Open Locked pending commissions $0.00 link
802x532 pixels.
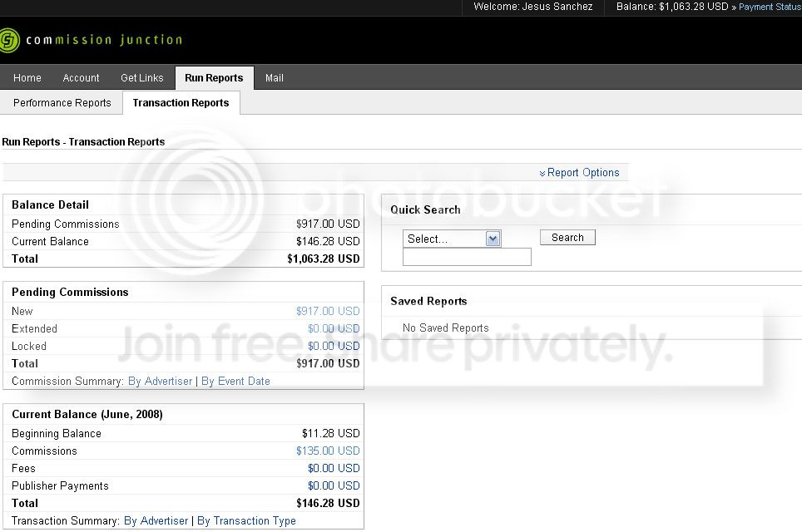pos(334,346)
